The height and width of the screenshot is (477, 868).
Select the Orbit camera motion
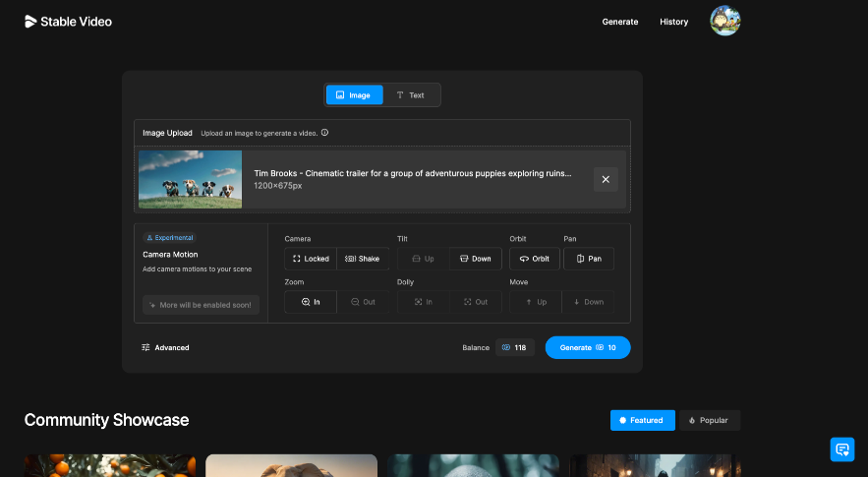[x=534, y=259]
